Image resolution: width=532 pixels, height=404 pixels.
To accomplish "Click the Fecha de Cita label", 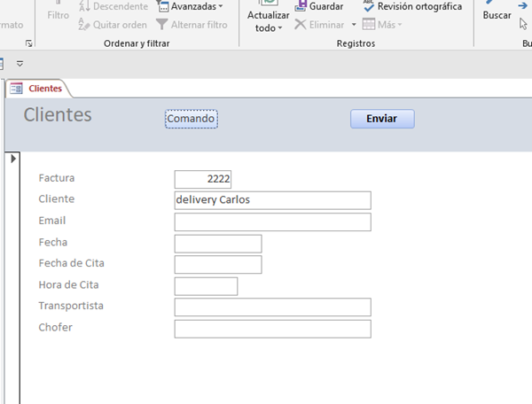I will click(x=71, y=263).
